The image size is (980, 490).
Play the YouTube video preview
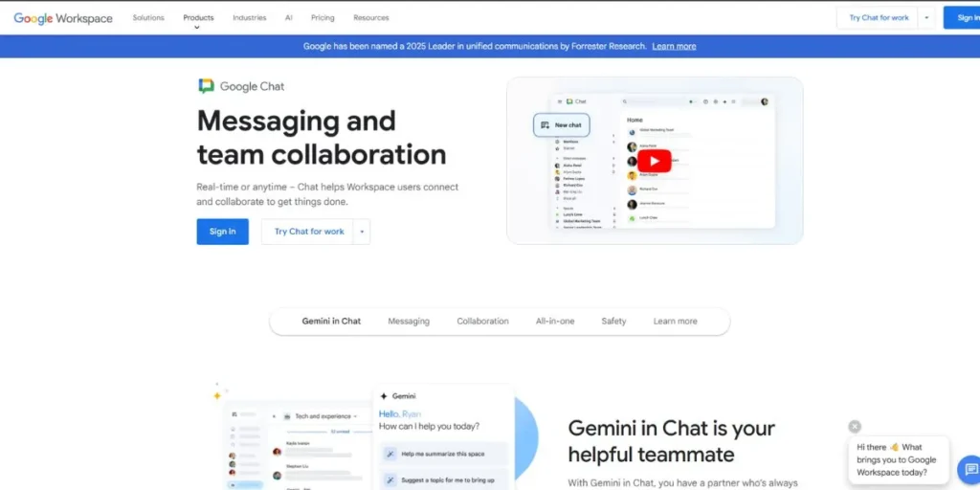coord(655,161)
